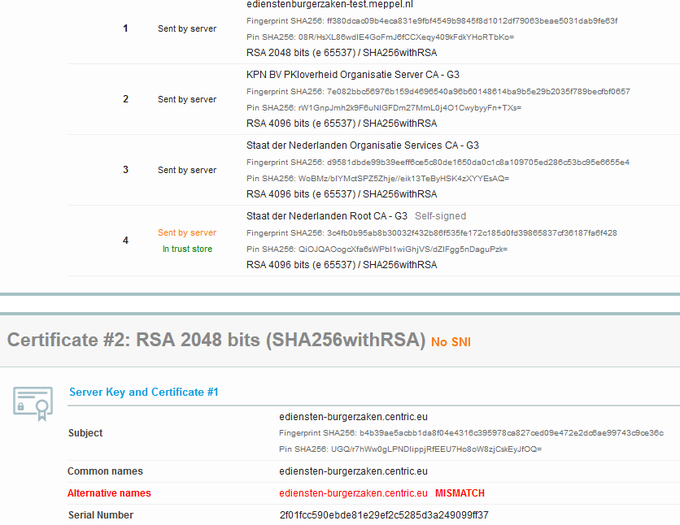Click the green 'In trust store' label

pyautogui.click(x=187, y=249)
